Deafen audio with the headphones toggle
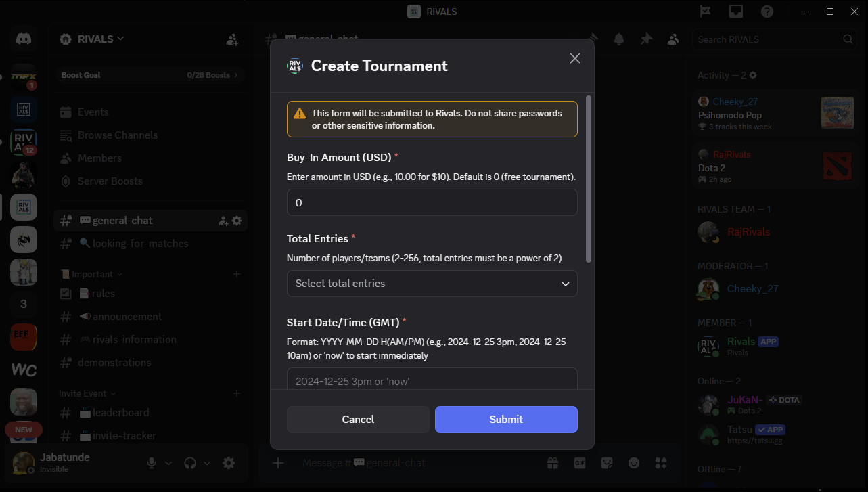Image resolution: width=868 pixels, height=492 pixels. (190, 463)
